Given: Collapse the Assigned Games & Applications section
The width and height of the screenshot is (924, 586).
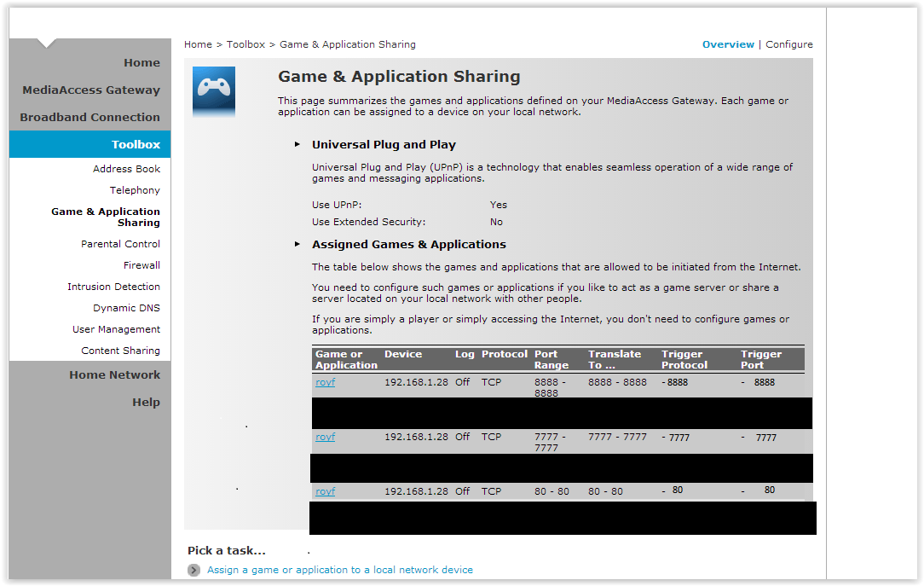Looking at the screenshot, I should pyautogui.click(x=297, y=244).
